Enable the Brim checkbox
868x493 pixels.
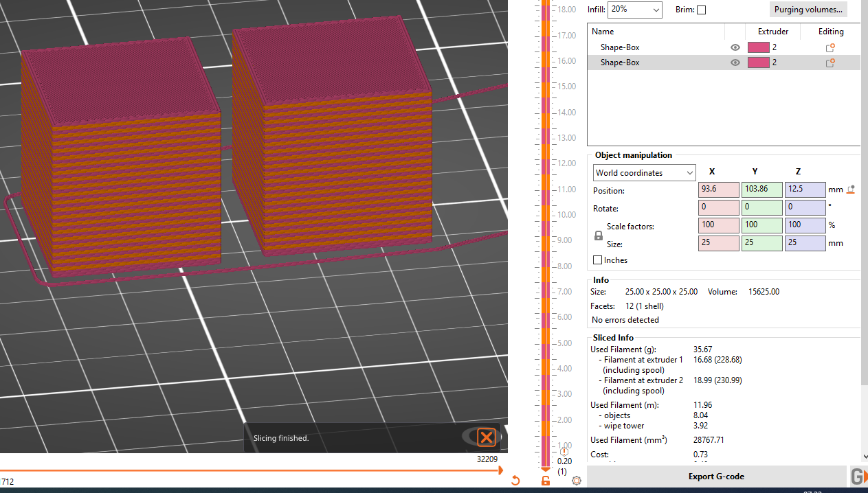pyautogui.click(x=701, y=10)
